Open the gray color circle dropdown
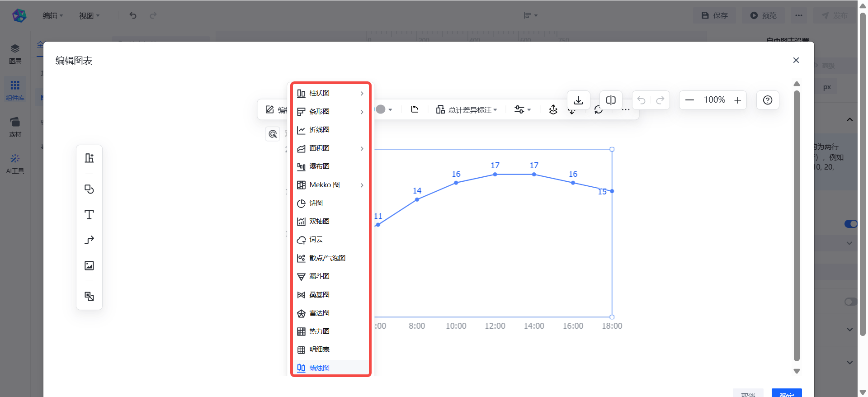This screenshot has width=868, height=397. coord(384,109)
